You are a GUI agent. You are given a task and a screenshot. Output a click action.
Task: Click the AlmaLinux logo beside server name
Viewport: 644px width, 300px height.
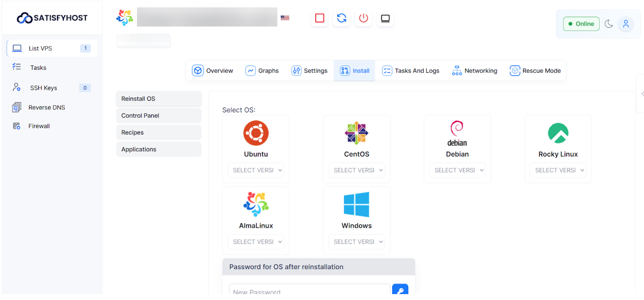click(x=125, y=18)
